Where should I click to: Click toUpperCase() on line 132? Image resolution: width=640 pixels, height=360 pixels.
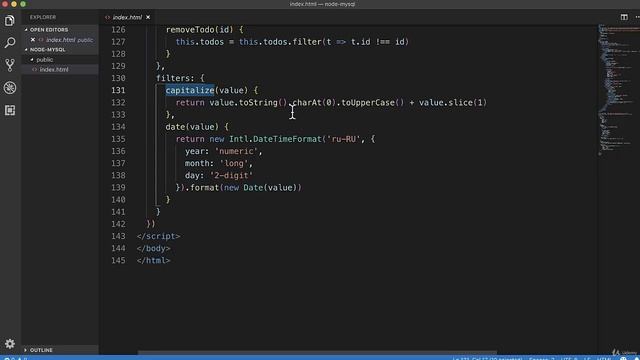[x=373, y=102]
